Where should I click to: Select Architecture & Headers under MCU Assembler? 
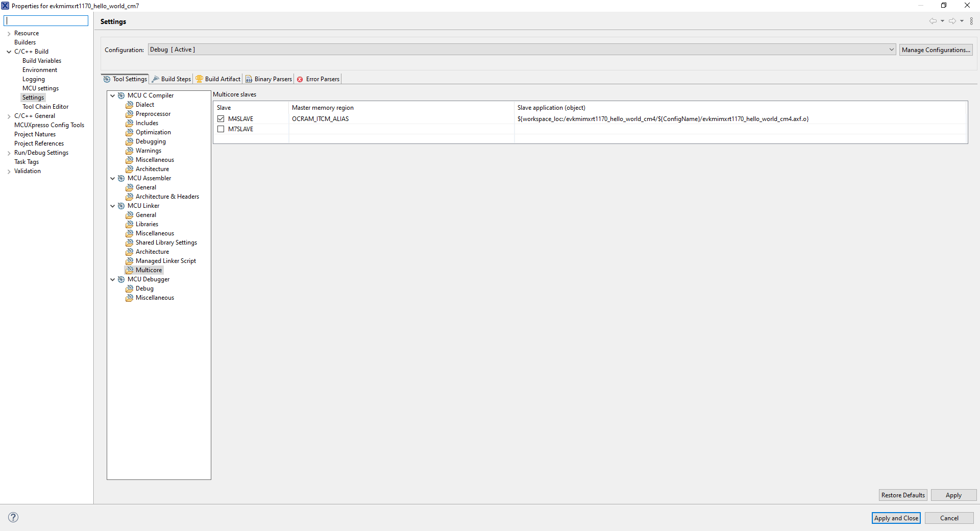pos(167,196)
